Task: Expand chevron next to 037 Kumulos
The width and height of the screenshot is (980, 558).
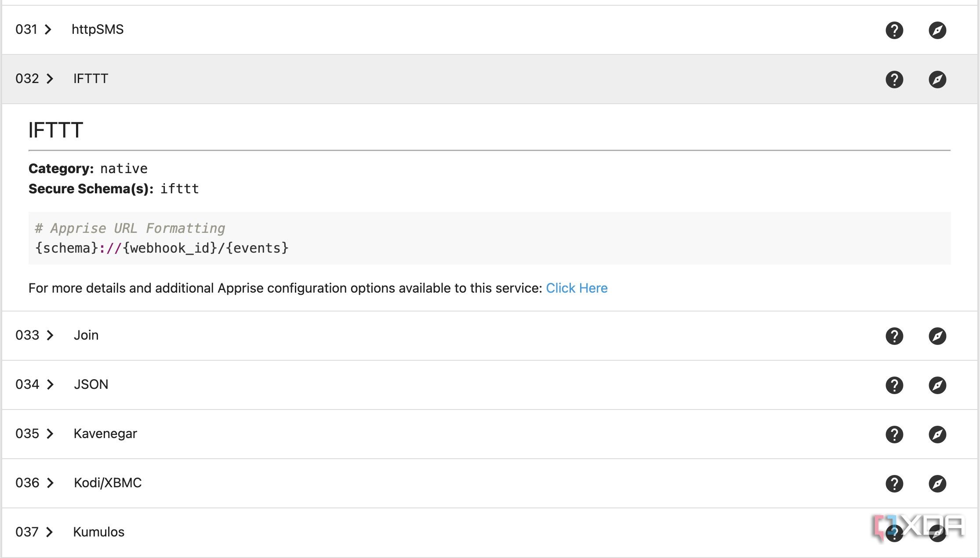Action: point(49,532)
